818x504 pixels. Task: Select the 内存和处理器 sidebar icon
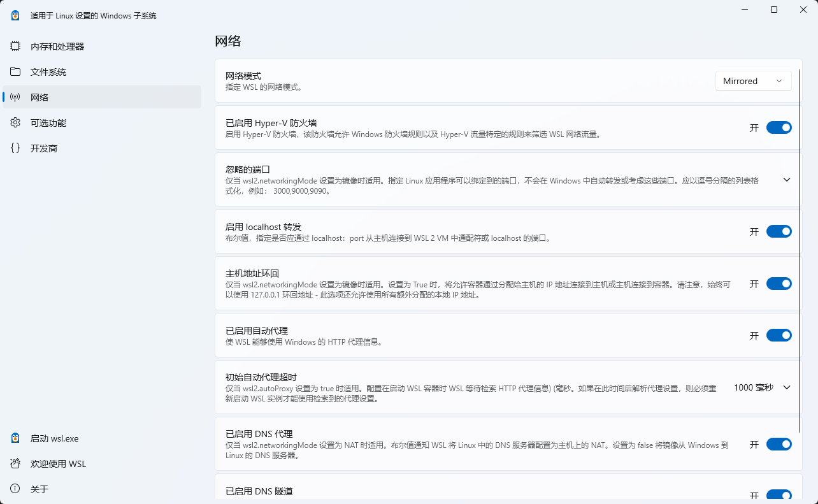[15, 46]
